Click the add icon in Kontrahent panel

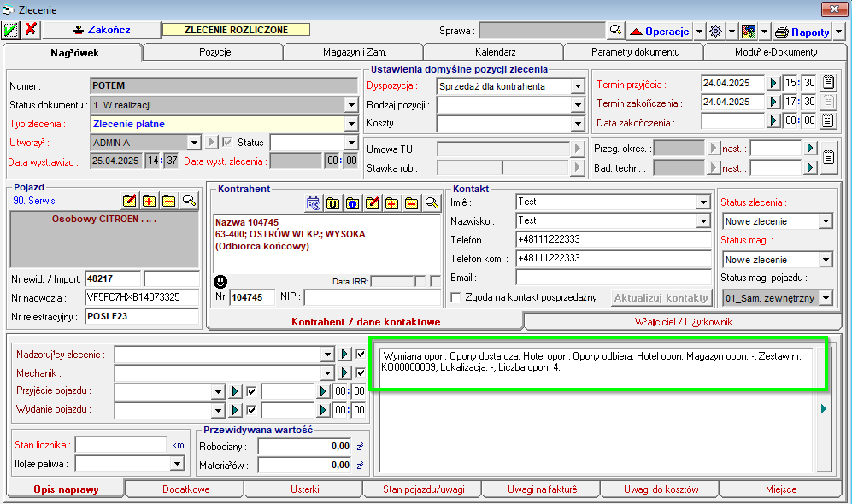(391, 203)
